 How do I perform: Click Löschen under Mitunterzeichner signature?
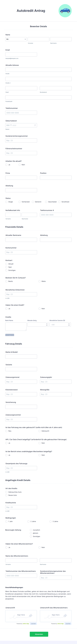(x=68, y=624)
